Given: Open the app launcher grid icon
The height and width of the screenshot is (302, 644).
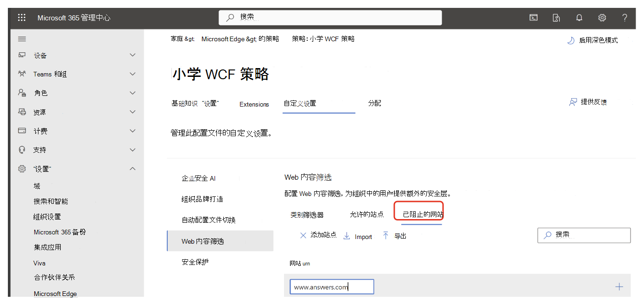Looking at the screenshot, I should tap(21, 17).
